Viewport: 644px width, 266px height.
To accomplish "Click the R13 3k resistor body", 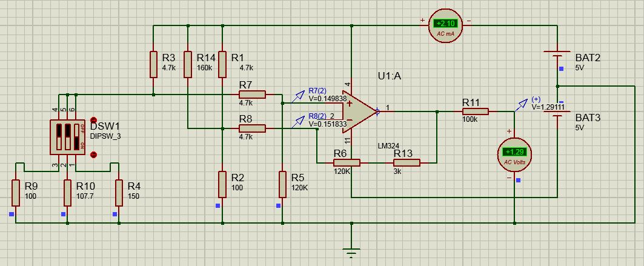I will point(402,162).
